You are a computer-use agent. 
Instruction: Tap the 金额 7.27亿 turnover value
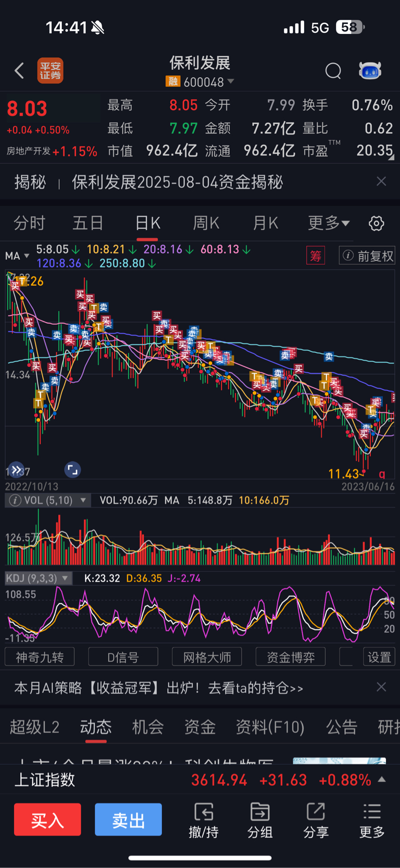(273, 128)
